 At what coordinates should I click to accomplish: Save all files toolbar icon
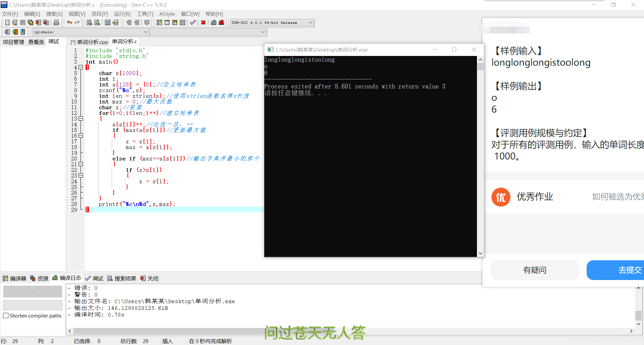[x=31, y=22]
